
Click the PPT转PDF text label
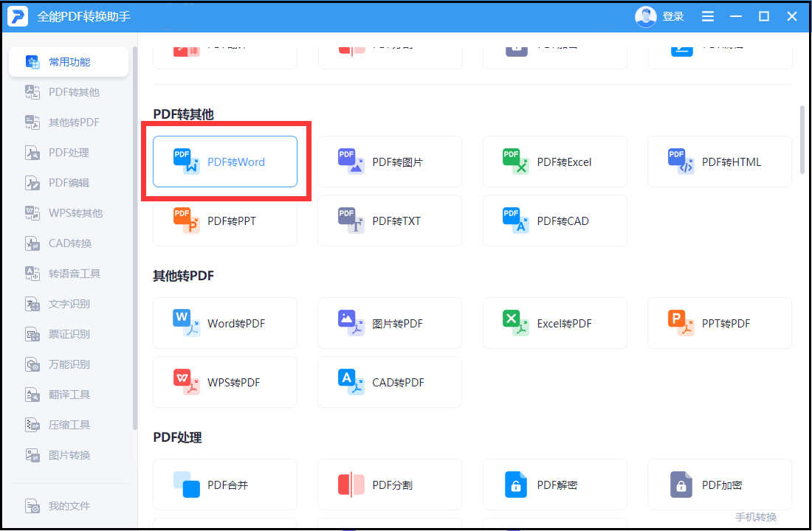click(x=726, y=324)
